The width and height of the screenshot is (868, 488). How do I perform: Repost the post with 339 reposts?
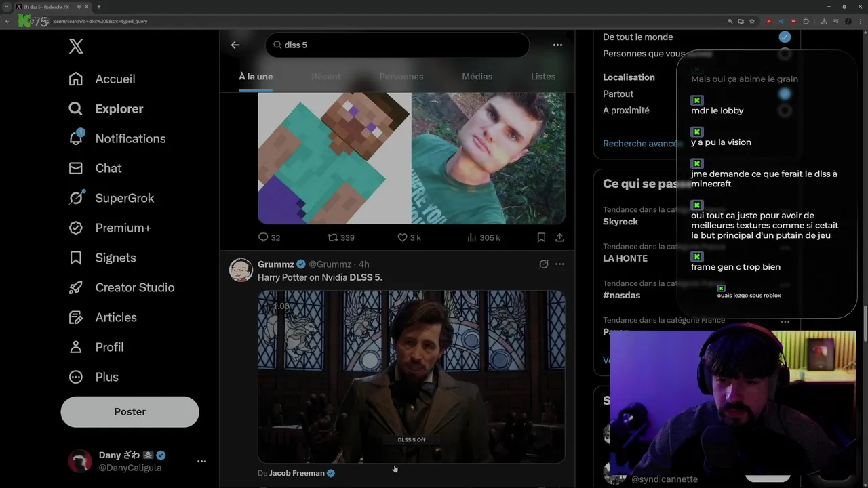(341, 237)
